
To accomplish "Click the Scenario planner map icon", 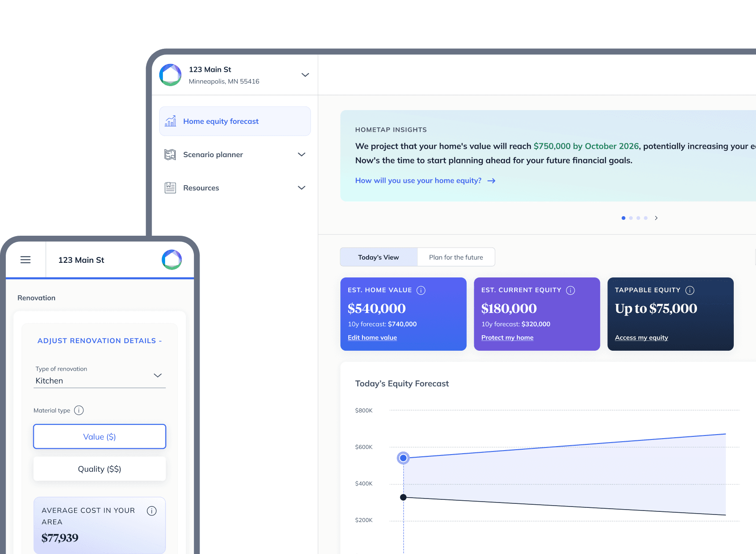I will click(x=170, y=154).
